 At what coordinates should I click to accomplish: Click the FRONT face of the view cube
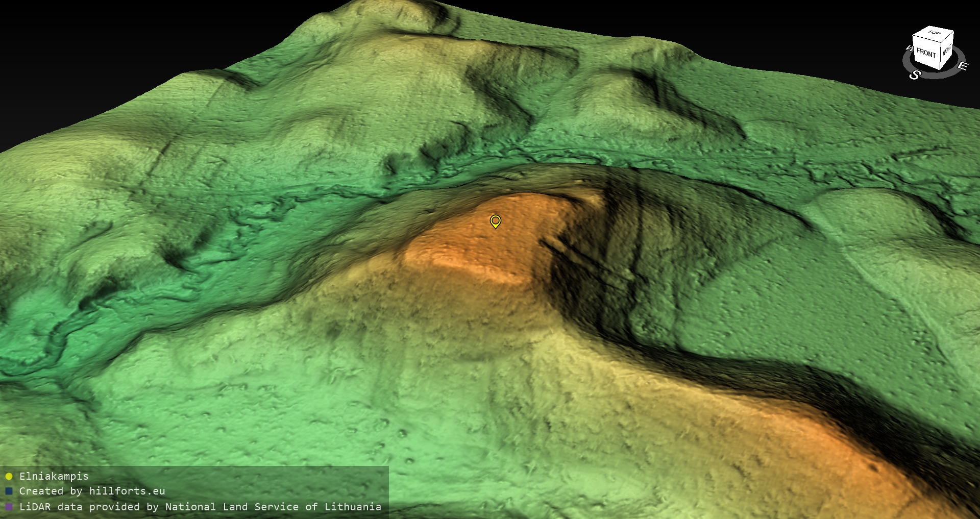coord(925,53)
